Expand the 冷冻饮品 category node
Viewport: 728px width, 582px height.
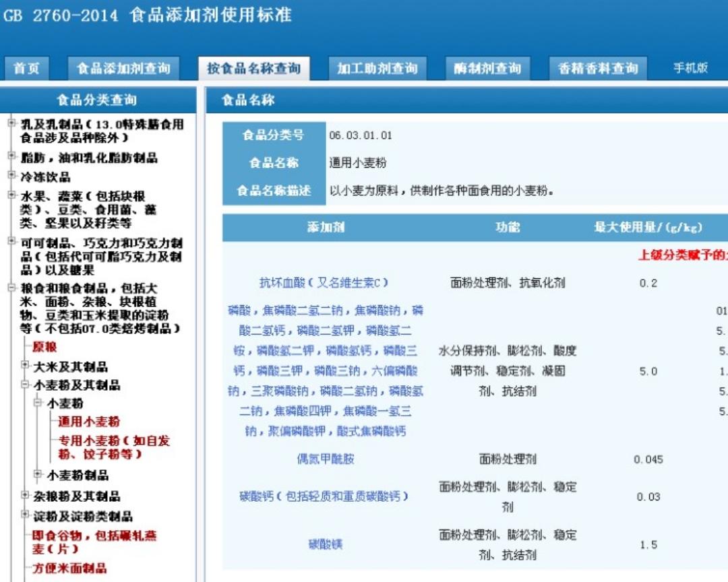tap(11, 176)
